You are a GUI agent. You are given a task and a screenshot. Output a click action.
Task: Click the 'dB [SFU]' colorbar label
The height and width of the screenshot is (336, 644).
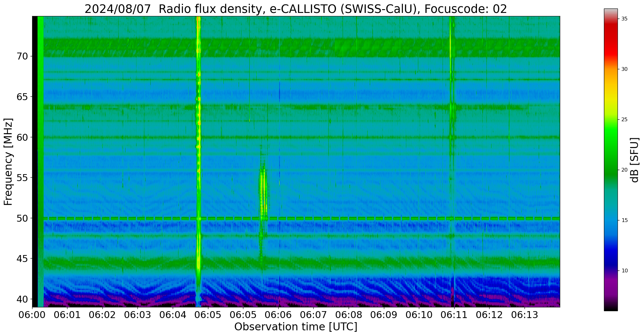click(x=635, y=160)
